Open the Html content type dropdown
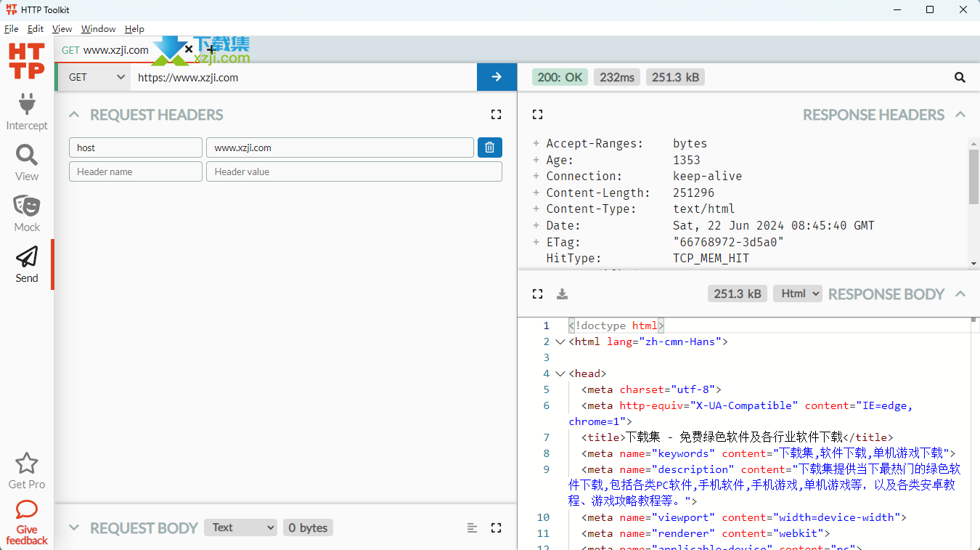This screenshot has width=980, height=550. point(797,294)
